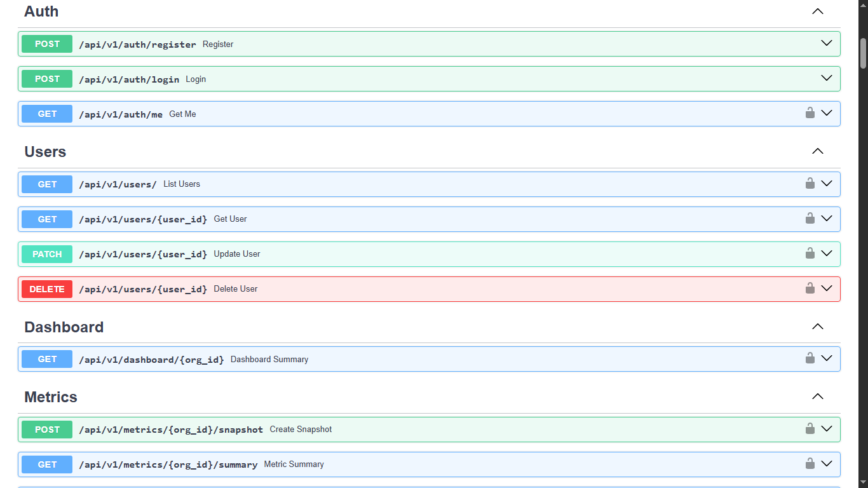Expand the Metric Summary endpoint arrow
Viewport: 868px width, 488px height.
click(827, 464)
